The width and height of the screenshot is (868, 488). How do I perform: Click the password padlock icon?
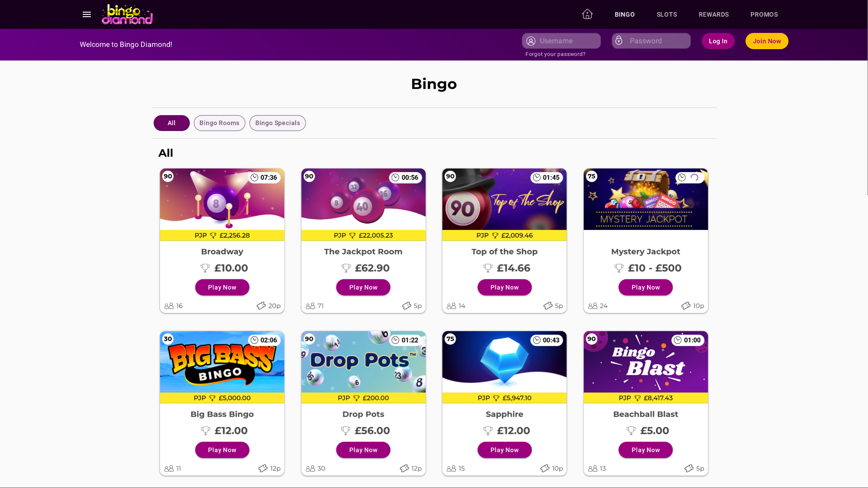(619, 41)
